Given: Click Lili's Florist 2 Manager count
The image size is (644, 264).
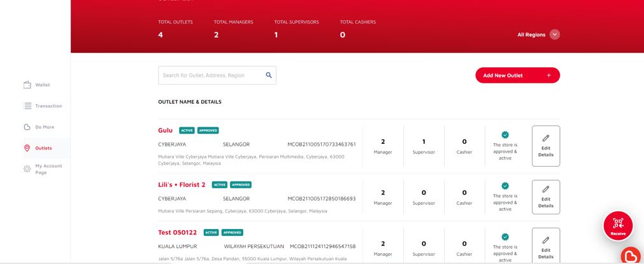Looking at the screenshot, I should (x=383, y=193).
